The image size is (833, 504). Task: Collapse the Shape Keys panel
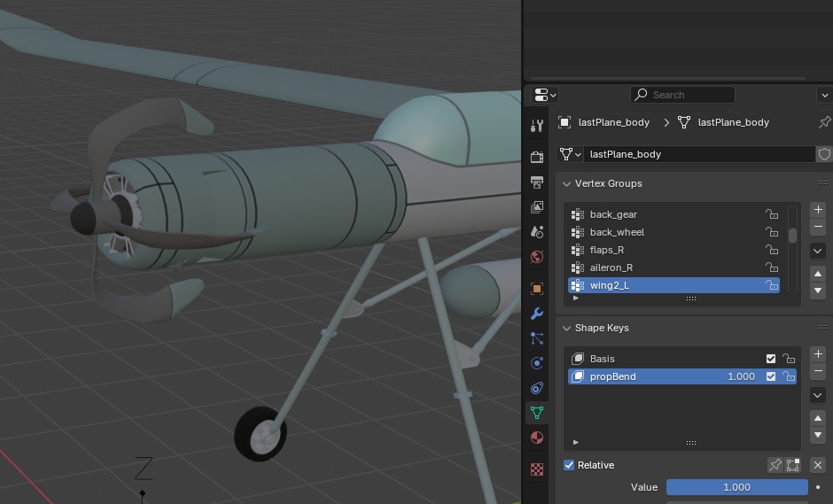566,329
